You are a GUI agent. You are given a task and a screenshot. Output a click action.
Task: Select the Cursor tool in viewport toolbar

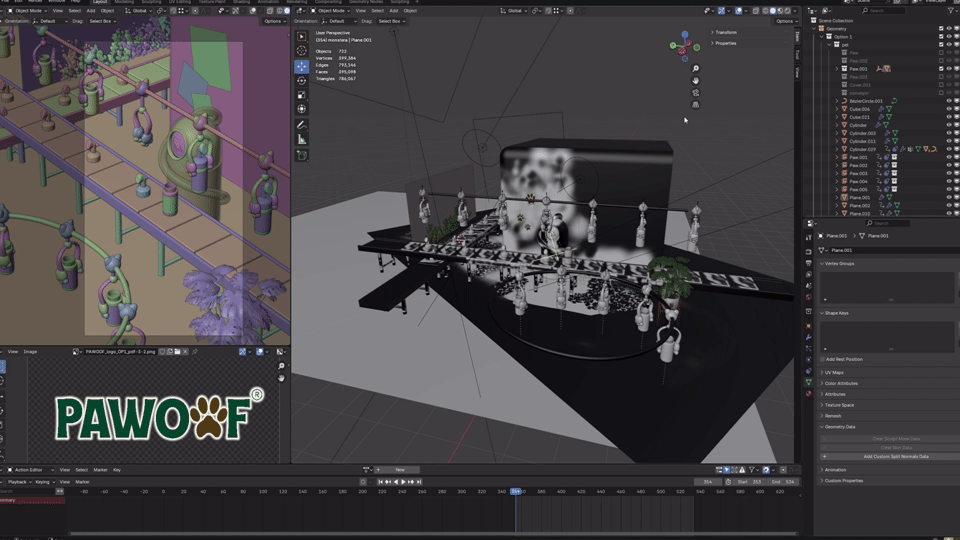tap(302, 51)
